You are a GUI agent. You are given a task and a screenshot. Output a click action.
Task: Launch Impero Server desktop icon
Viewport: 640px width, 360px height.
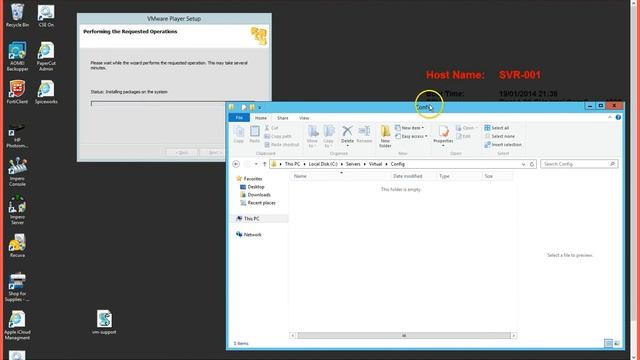[17, 210]
